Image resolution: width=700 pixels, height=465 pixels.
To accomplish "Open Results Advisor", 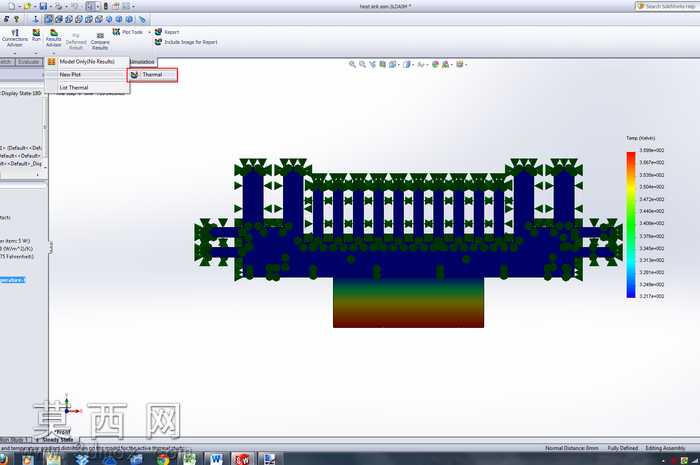I will [x=54, y=38].
